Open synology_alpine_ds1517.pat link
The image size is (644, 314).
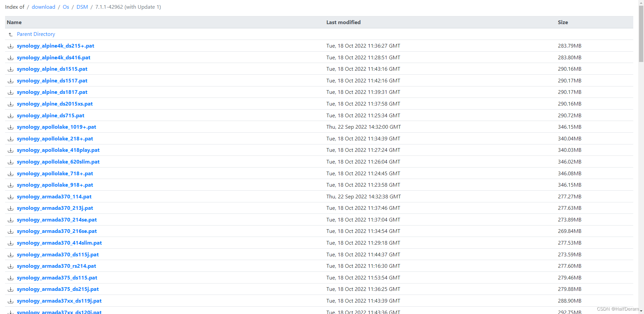pyautogui.click(x=52, y=81)
